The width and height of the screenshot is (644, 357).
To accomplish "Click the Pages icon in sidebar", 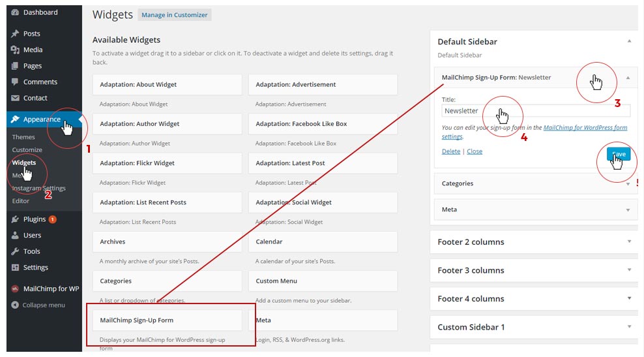I will (15, 66).
